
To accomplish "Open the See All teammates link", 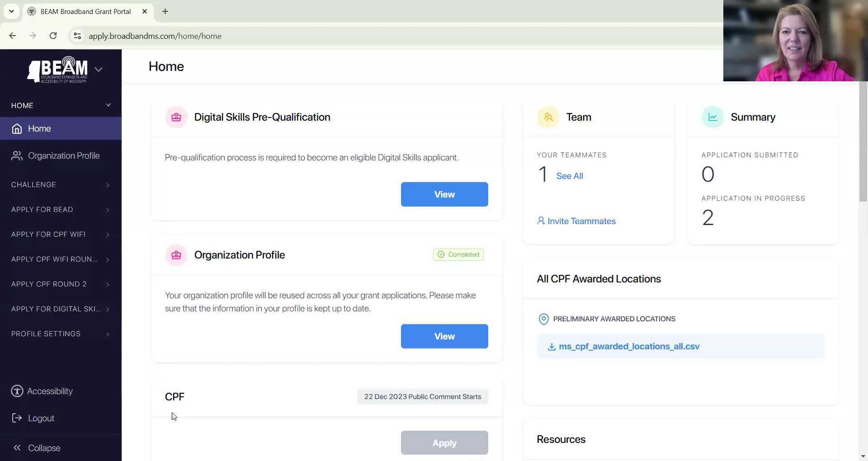I will (x=569, y=176).
